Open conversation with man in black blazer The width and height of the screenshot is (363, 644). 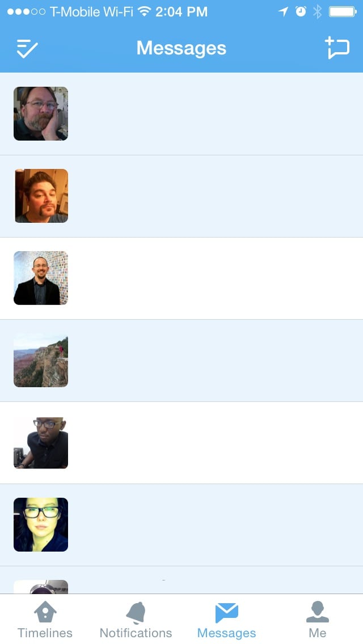coord(181,278)
